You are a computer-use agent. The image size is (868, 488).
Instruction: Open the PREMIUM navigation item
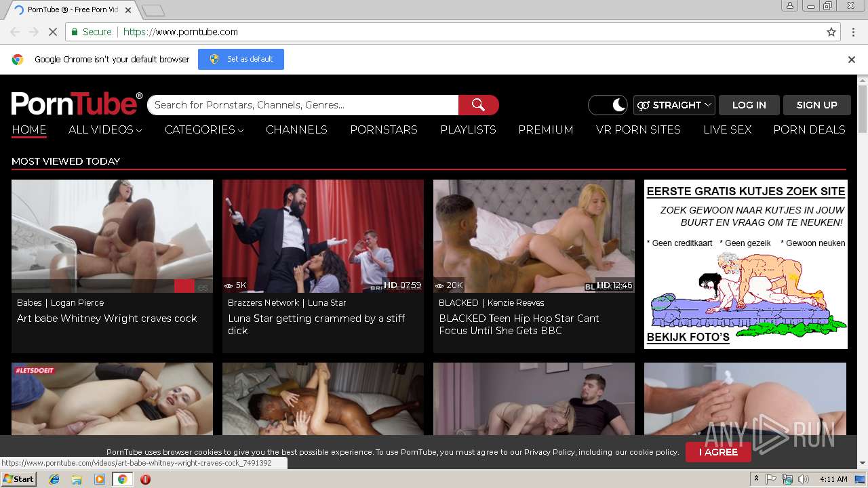point(546,129)
